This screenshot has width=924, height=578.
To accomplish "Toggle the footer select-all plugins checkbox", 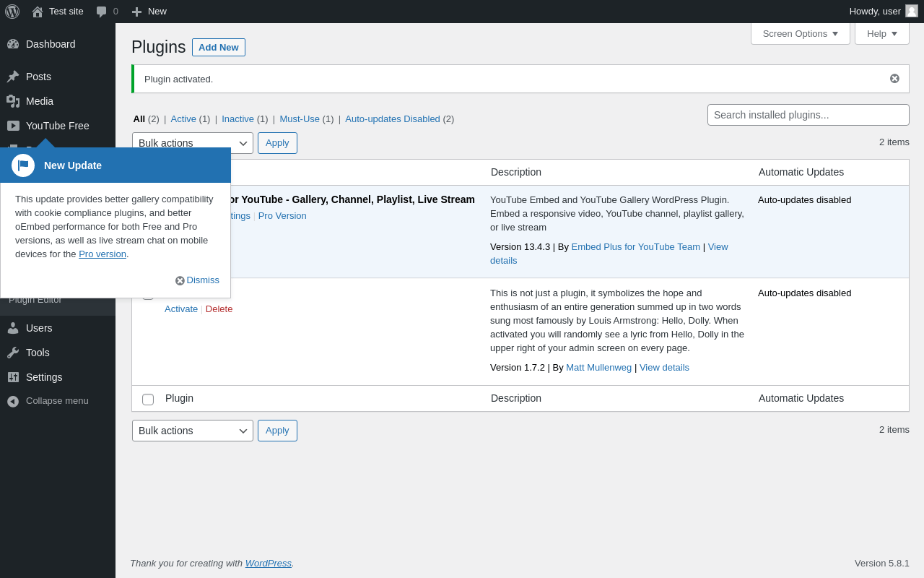I will [x=148, y=400].
